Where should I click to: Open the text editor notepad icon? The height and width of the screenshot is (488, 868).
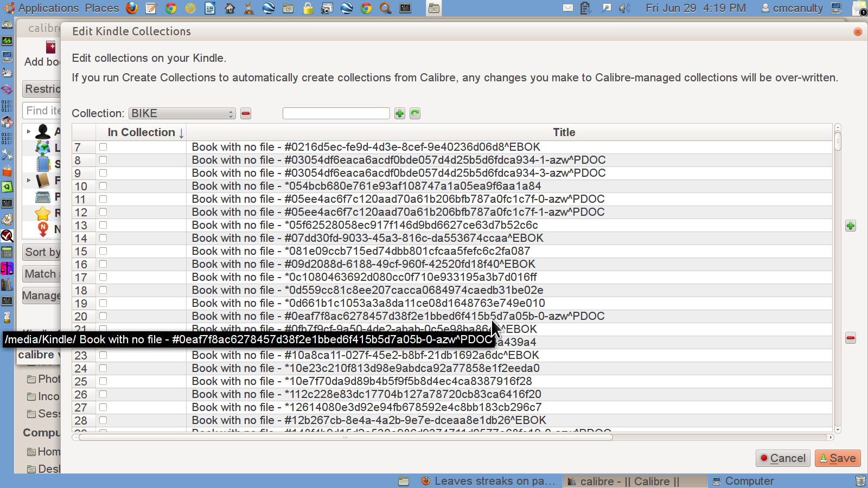point(151,8)
